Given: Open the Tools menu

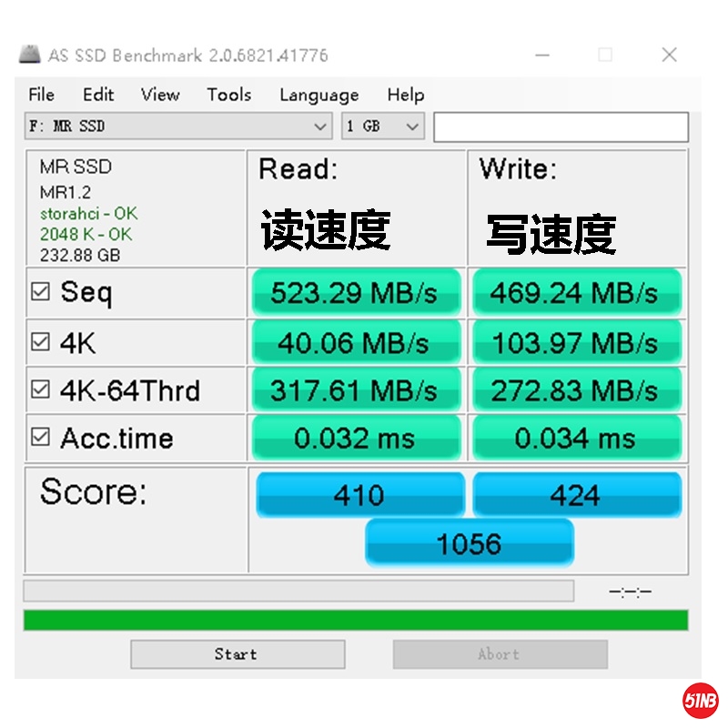Looking at the screenshot, I should 229,95.
